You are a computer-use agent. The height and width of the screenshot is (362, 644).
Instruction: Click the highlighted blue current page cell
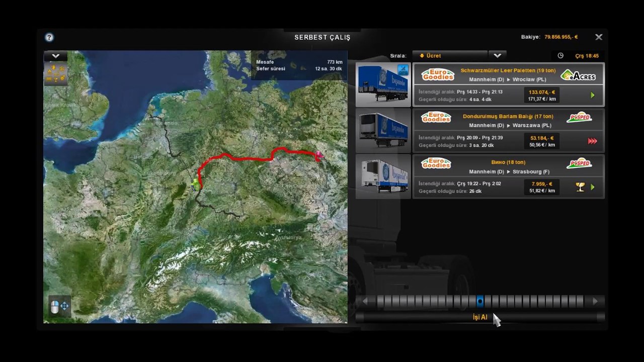click(x=480, y=301)
